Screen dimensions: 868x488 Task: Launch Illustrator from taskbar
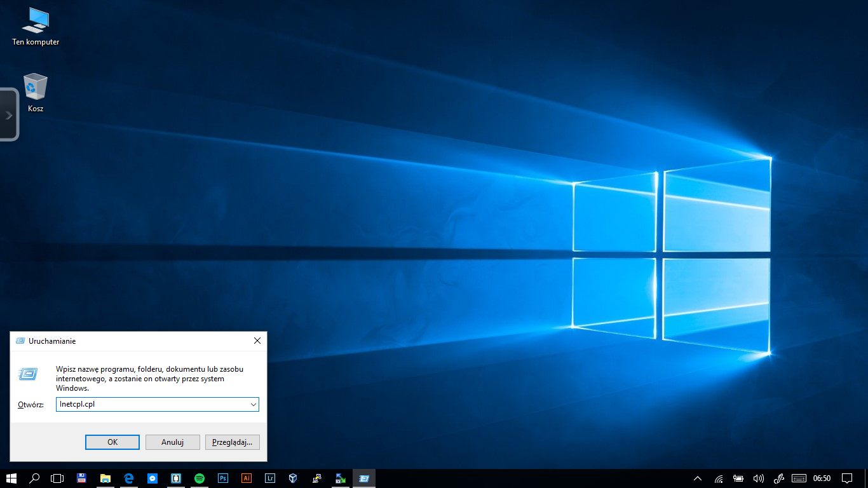pos(247,478)
